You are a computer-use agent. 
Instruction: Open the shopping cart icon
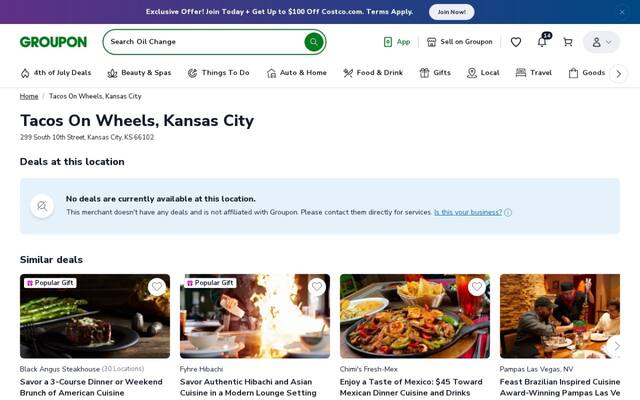[x=568, y=42]
